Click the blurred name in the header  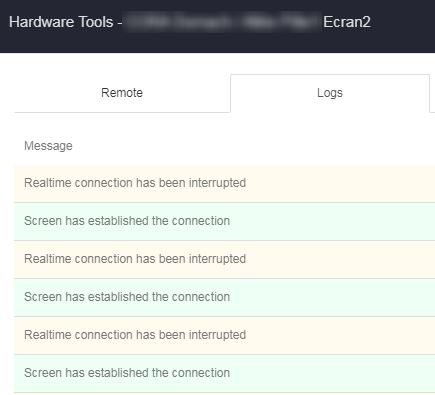pos(223,22)
